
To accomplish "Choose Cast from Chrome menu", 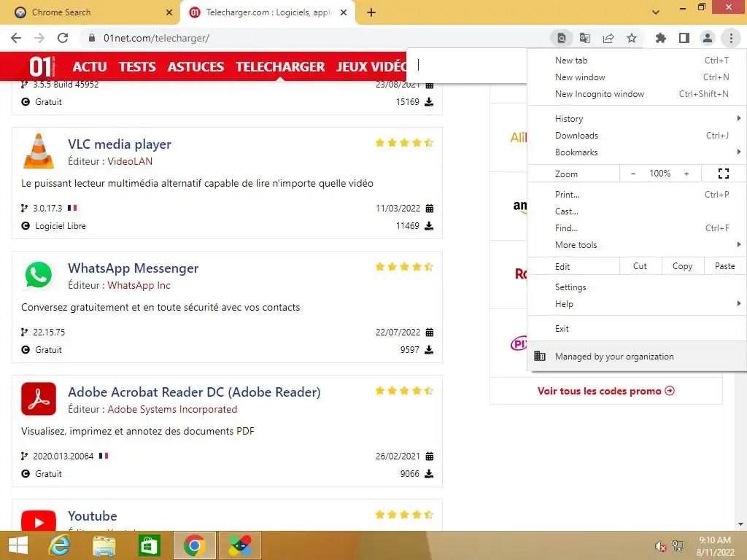I will point(636,211).
